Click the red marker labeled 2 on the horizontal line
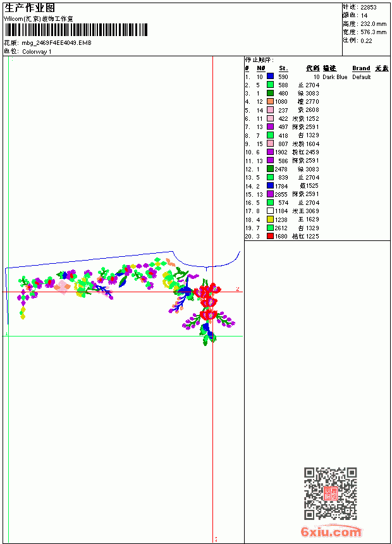Image resolution: width=392 pixels, height=544 pixels. point(238,289)
